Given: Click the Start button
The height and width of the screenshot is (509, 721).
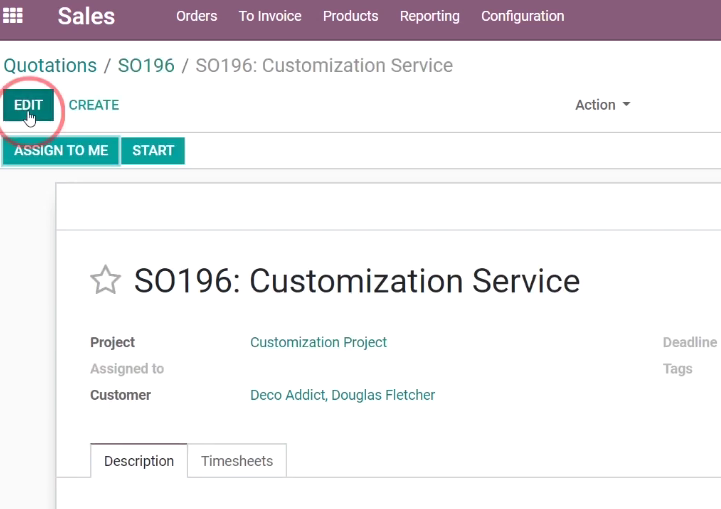Looking at the screenshot, I should pos(153,150).
